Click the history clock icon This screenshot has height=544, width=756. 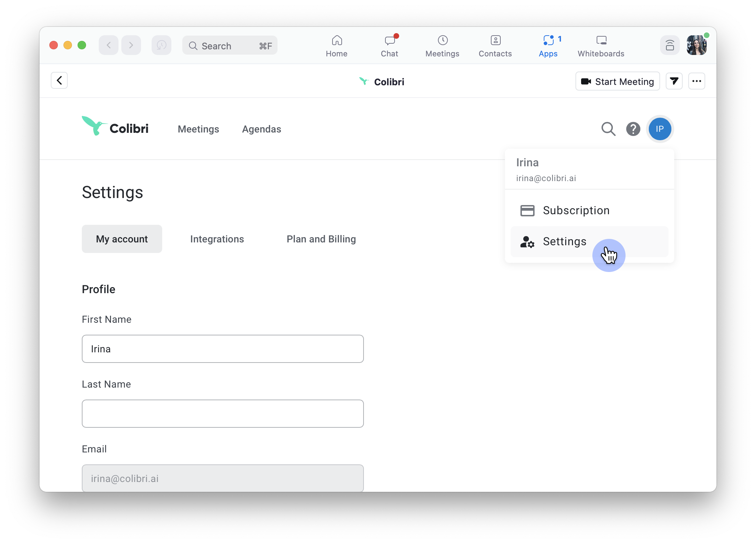(161, 45)
